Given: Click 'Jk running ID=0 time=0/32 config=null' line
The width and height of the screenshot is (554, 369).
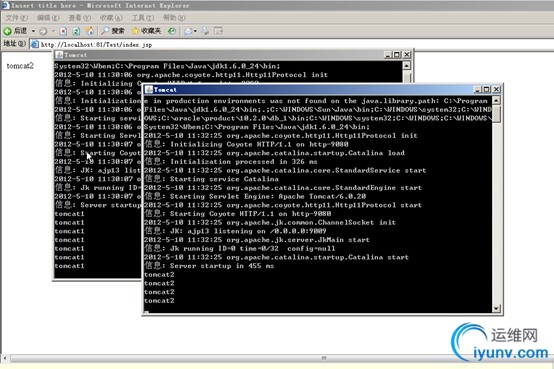Looking at the screenshot, I should 240,248.
